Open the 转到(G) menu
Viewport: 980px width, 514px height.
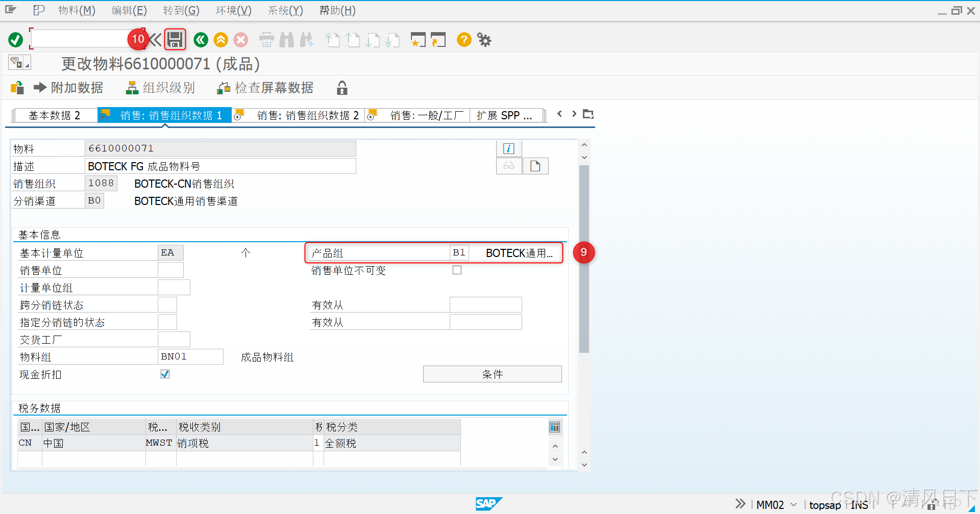coord(181,10)
